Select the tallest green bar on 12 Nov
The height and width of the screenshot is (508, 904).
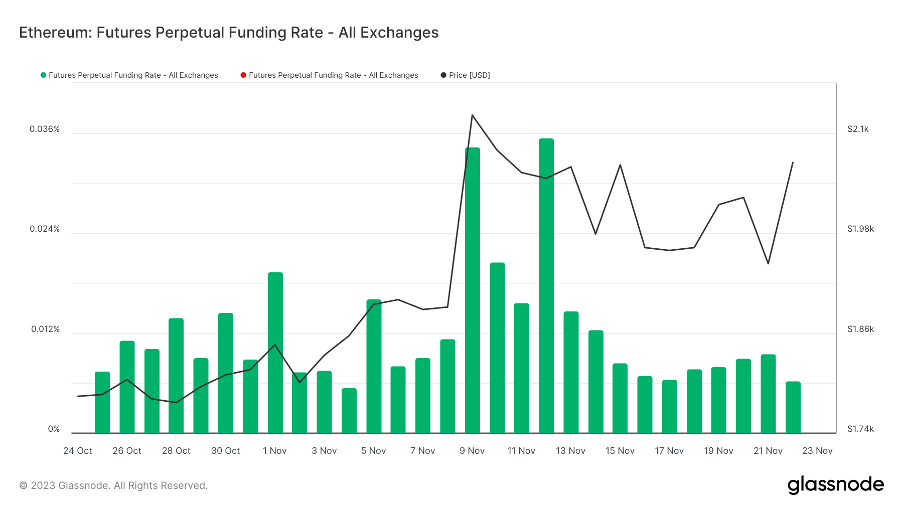coord(546,285)
